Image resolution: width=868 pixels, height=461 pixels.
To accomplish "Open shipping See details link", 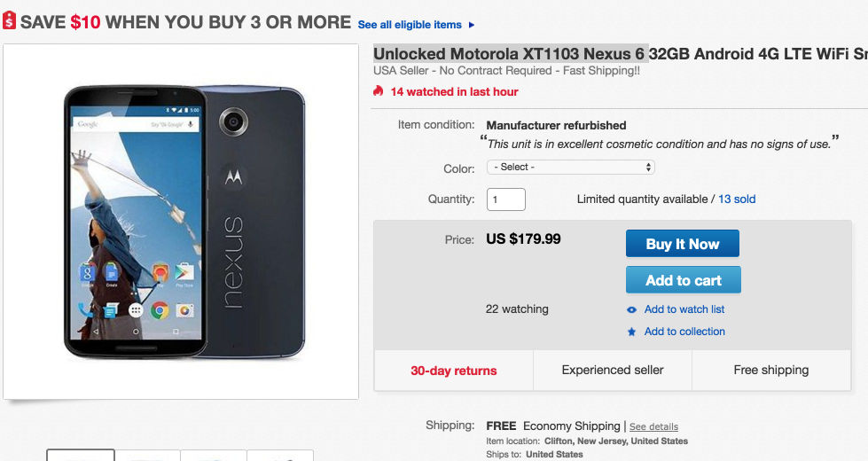I will coord(653,427).
